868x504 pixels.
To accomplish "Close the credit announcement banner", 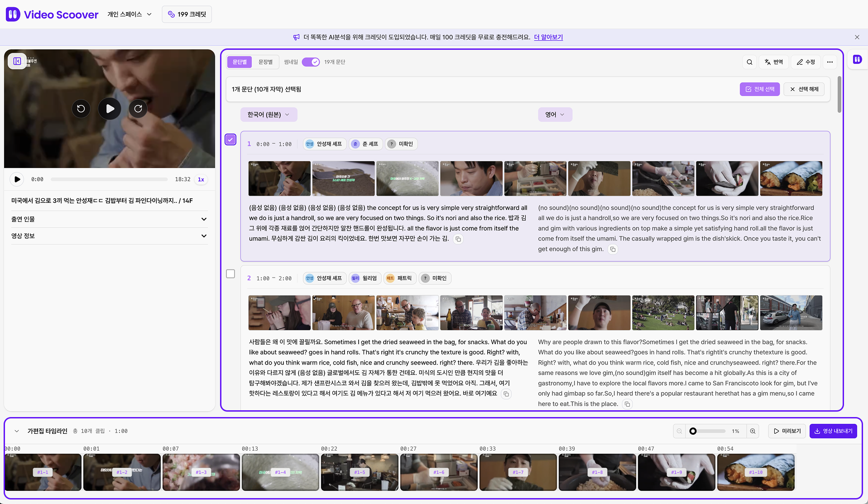I will [x=857, y=37].
